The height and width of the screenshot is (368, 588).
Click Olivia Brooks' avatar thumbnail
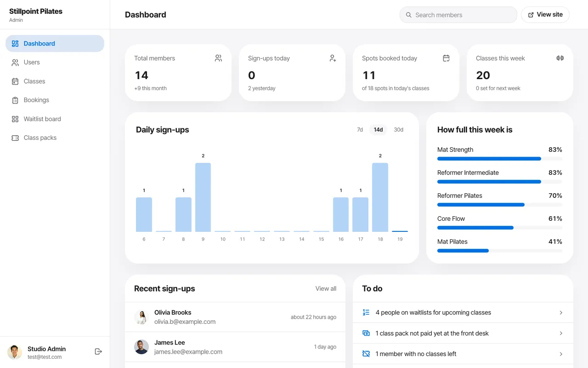click(x=141, y=317)
